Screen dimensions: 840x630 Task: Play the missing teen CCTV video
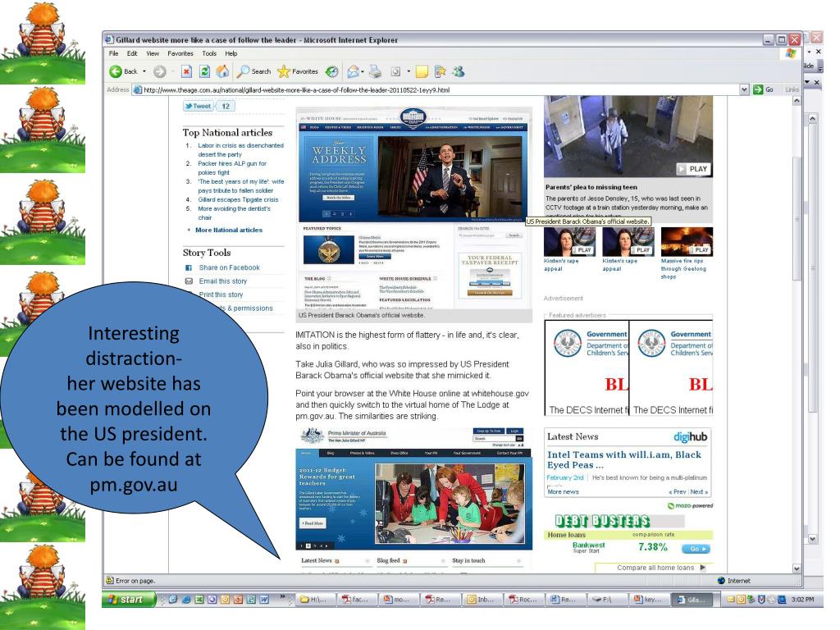(x=694, y=169)
